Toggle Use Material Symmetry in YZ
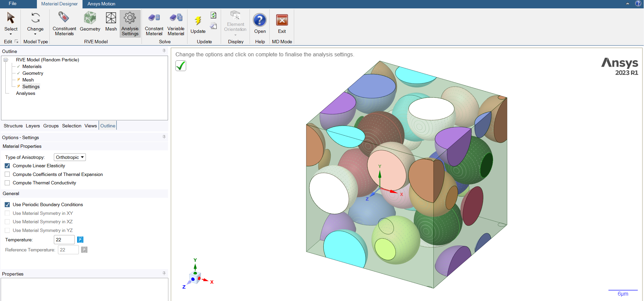Image resolution: width=644 pixels, height=301 pixels. tap(7, 230)
